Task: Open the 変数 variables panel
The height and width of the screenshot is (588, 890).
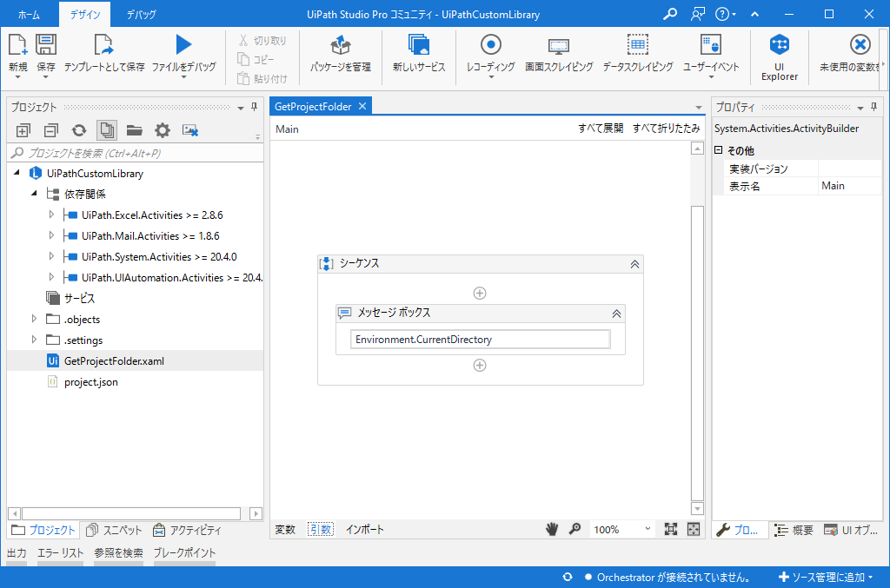Action: click(285, 530)
